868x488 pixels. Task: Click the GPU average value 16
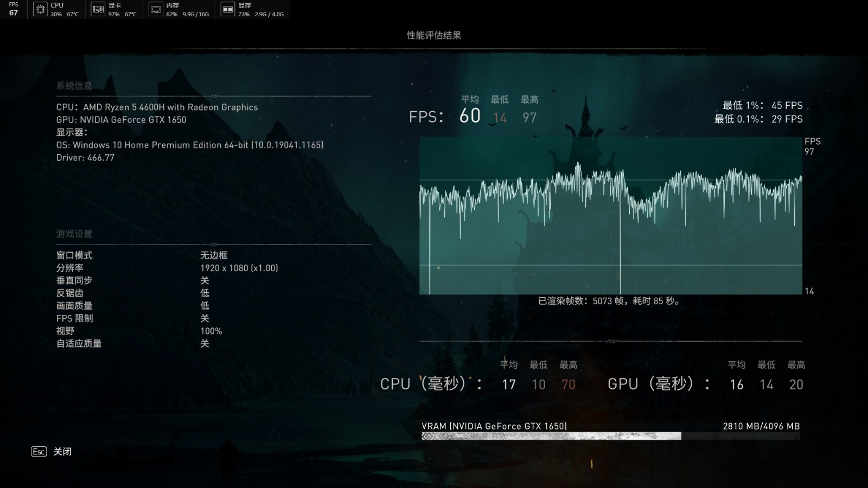[x=736, y=384]
